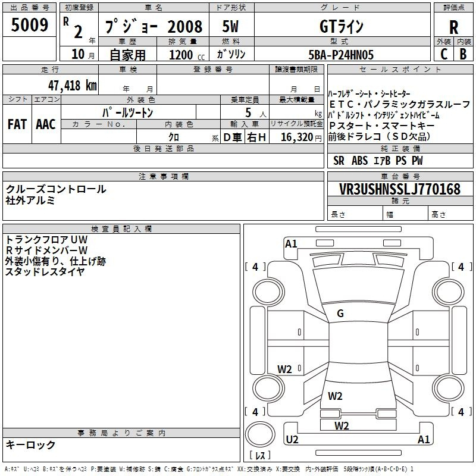Click the Pスタート・スマートキー line
The image size is (476, 476).
382,126
